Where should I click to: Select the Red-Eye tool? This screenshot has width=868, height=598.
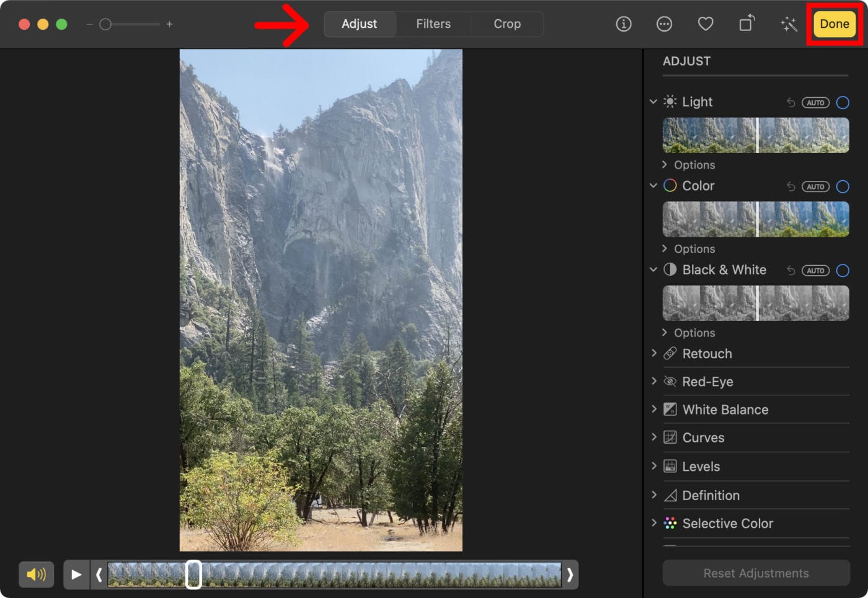pyautogui.click(x=708, y=381)
